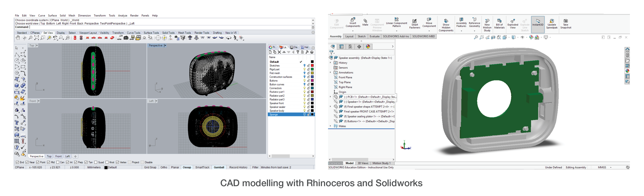The image size is (644, 196).
Task: Toggle Gumball in Rhino status bar
Action: tap(219, 167)
